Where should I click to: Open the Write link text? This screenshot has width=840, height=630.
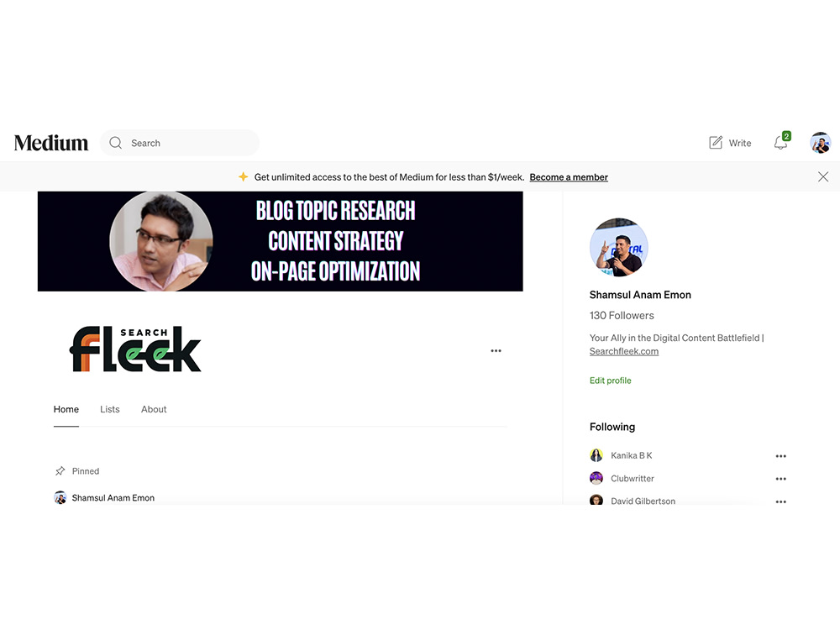tap(740, 143)
